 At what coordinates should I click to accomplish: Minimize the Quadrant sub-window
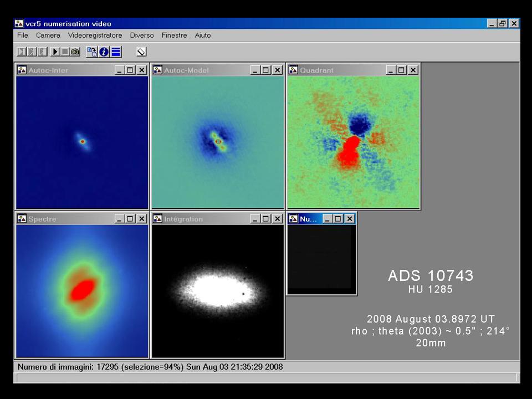(x=391, y=70)
